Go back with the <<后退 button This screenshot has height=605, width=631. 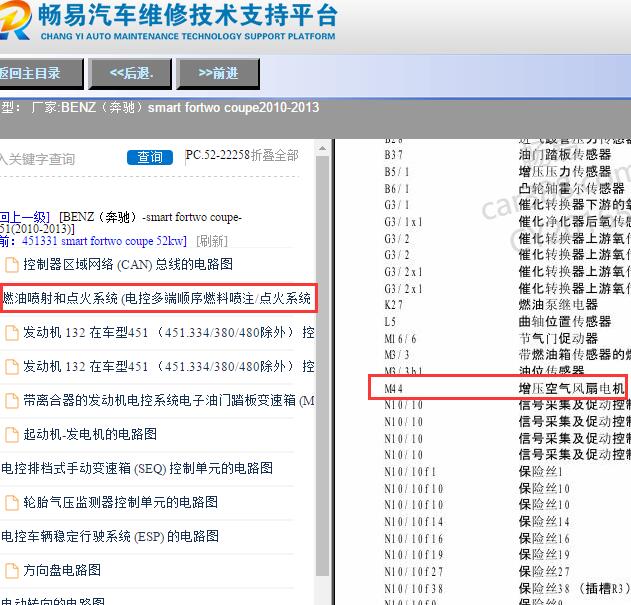coord(130,73)
